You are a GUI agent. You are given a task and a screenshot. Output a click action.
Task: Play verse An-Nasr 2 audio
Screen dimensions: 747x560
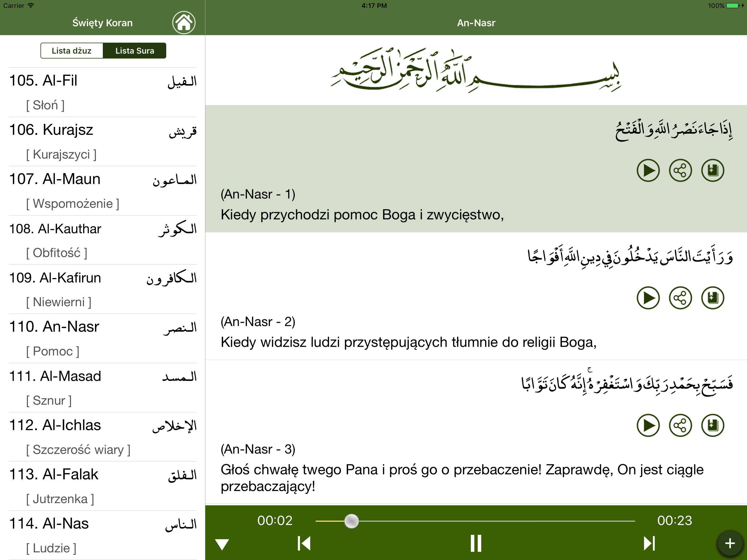point(648,298)
